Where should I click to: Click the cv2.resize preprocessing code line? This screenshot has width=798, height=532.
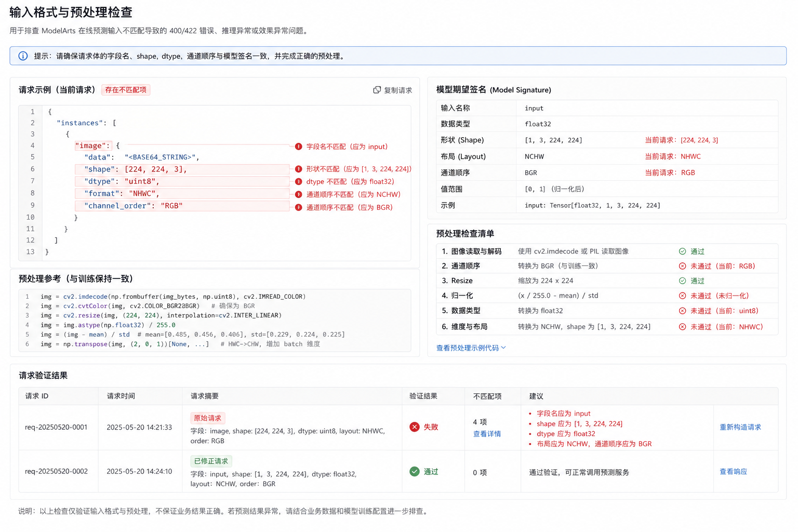[161, 315]
